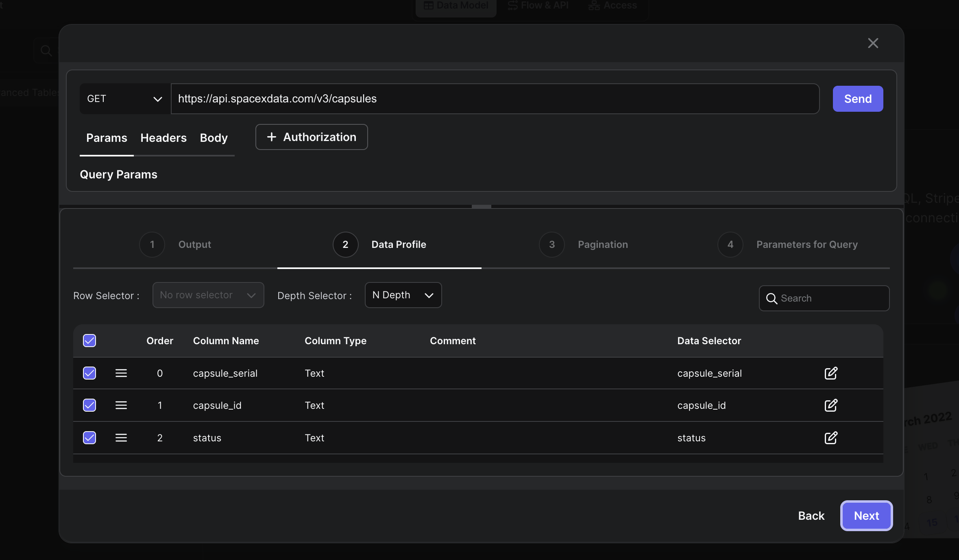
Task: Uncheck the capsule_id row checkbox
Action: coord(89,405)
